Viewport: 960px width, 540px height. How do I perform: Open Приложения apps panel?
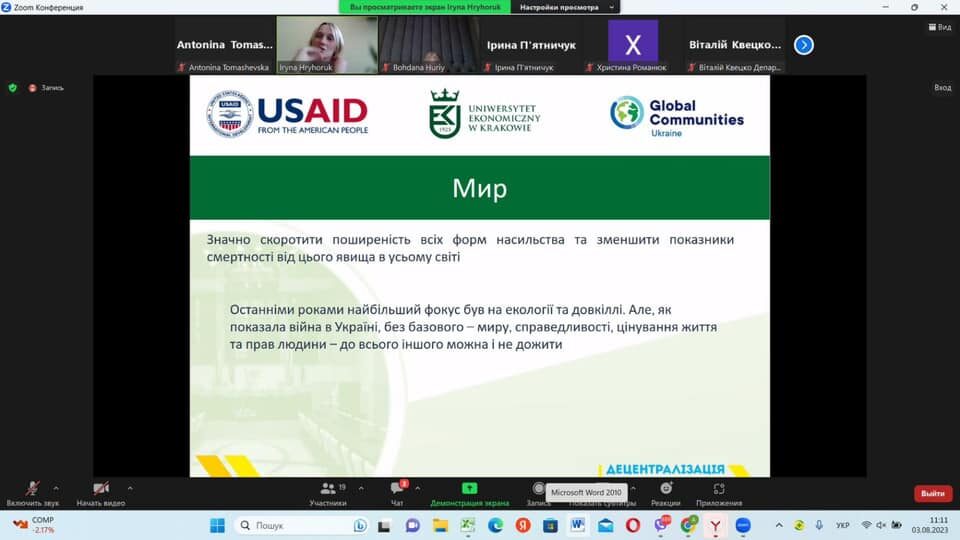point(719,490)
